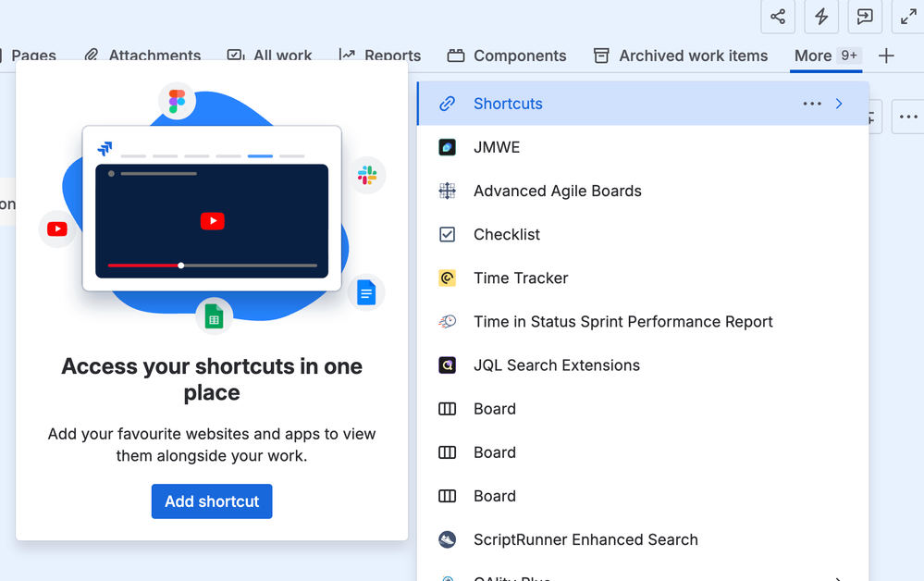The width and height of the screenshot is (924, 581).
Task: Open Shortcuts three-dot options
Action: click(812, 104)
